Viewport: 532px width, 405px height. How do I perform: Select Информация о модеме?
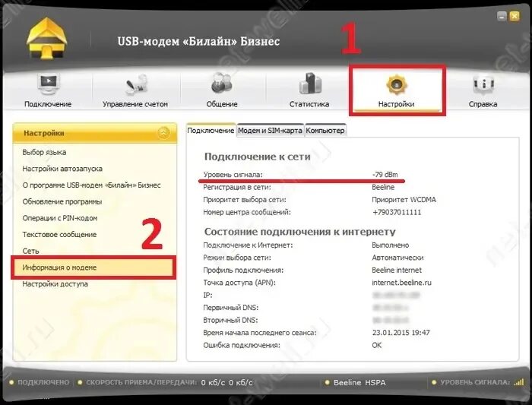(93, 267)
